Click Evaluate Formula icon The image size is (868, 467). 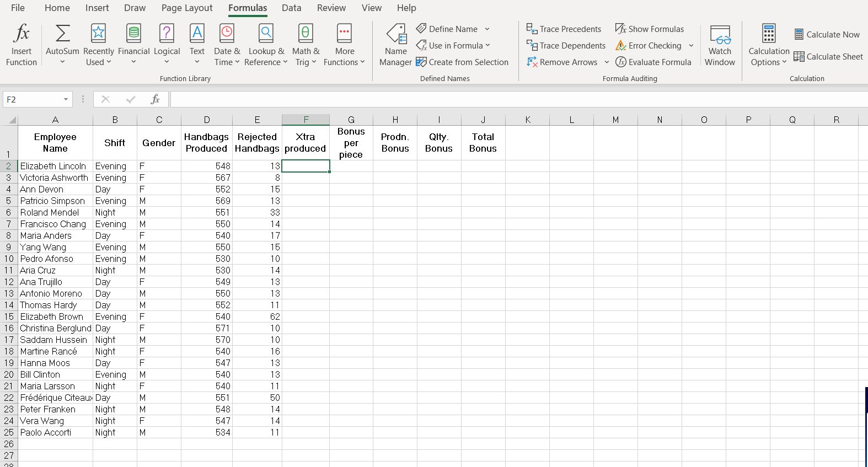click(621, 62)
